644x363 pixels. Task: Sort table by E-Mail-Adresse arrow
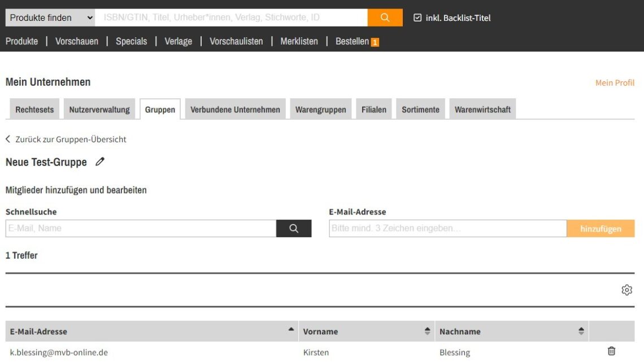coord(291,330)
